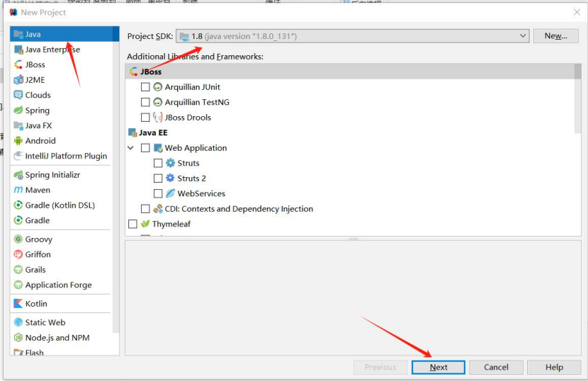Screen dimensions: 588x381
Task: Click the Cancel button
Action: pyautogui.click(x=496, y=367)
